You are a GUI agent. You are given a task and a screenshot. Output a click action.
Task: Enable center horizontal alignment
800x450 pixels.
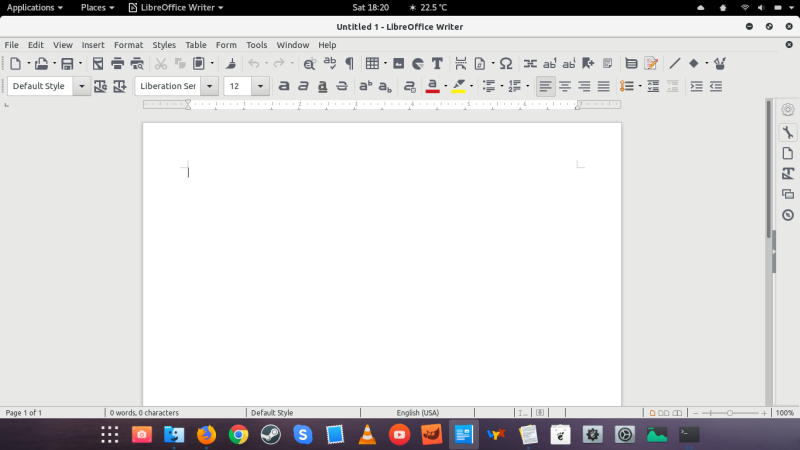click(x=565, y=86)
